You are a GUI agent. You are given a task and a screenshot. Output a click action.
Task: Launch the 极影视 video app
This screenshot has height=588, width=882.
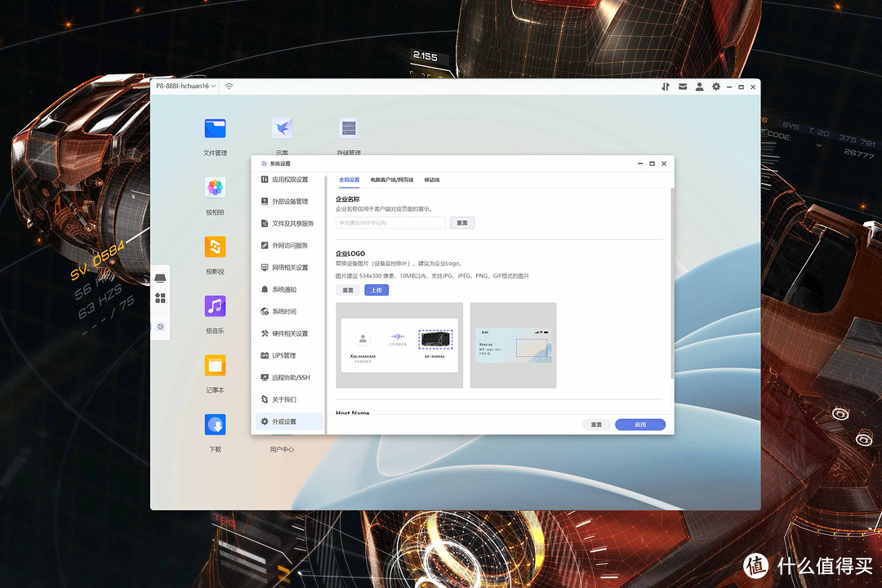215,247
